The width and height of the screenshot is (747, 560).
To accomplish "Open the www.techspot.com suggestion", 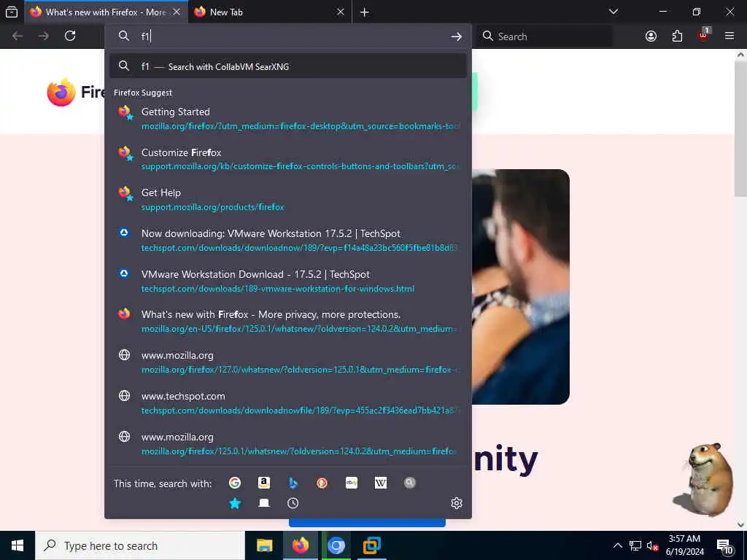I will (x=287, y=402).
